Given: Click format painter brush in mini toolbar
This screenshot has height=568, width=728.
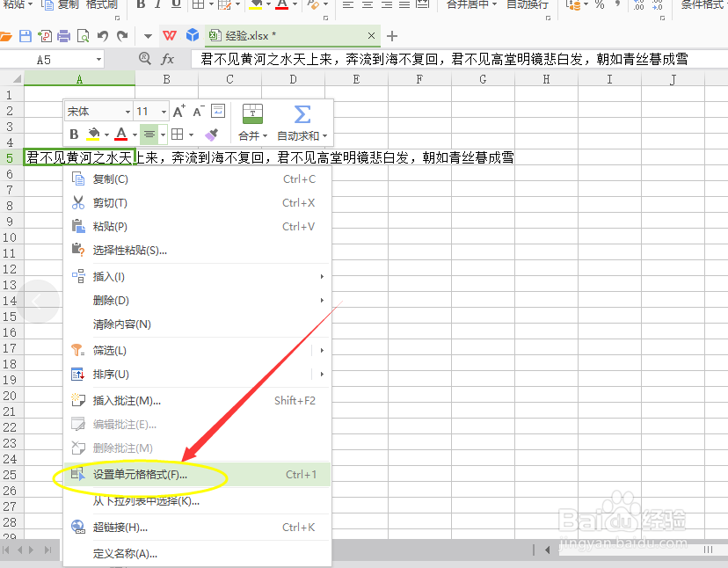Looking at the screenshot, I should 211,135.
